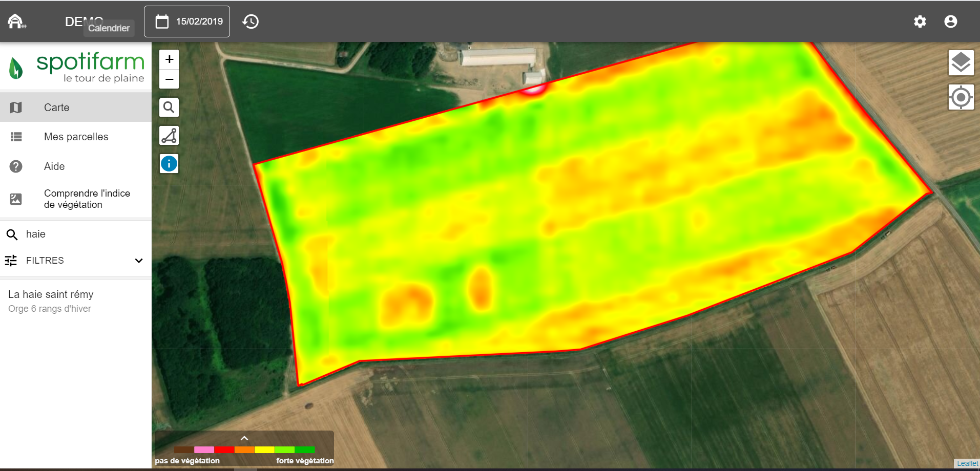This screenshot has height=471, width=980.
Task: Zoom out on the map
Action: [169, 79]
